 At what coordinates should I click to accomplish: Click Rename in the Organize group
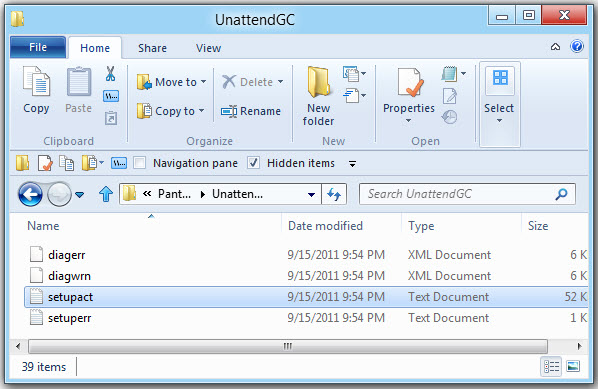pos(251,111)
